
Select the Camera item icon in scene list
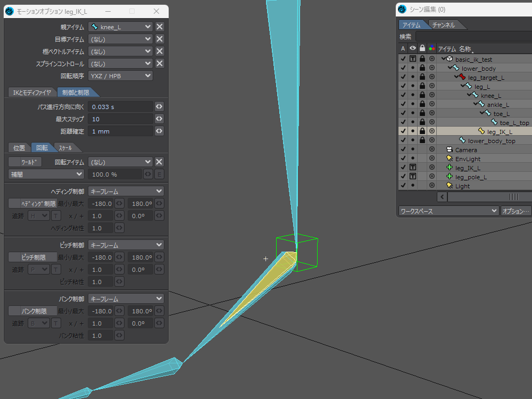[450, 150]
